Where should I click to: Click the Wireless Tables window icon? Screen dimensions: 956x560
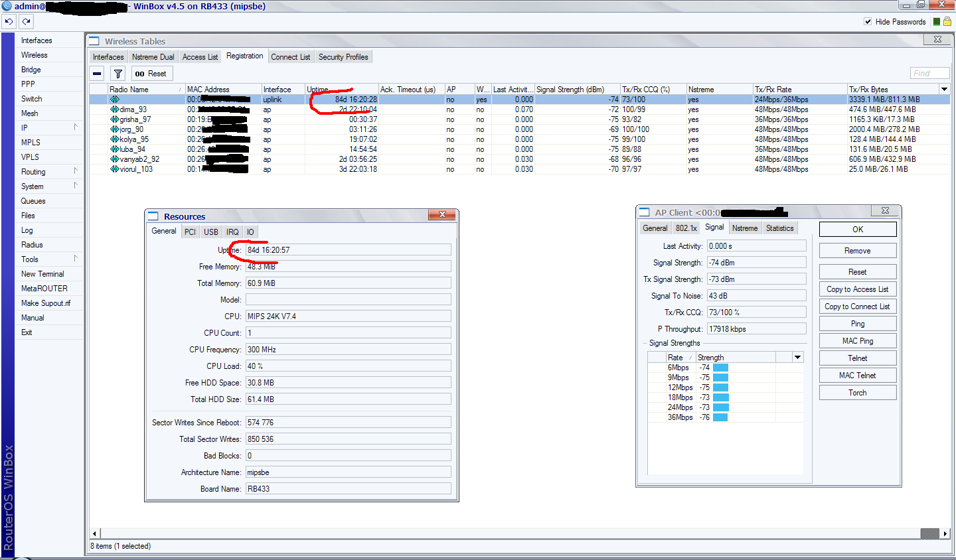pyautogui.click(x=94, y=41)
